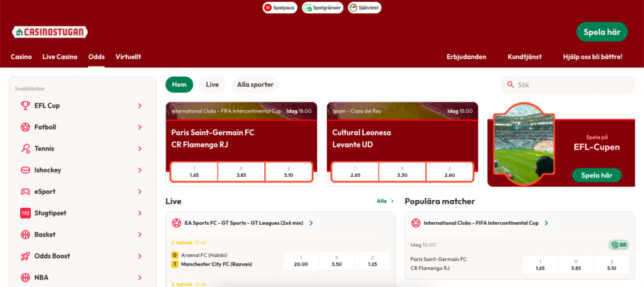644x287 pixels.
Task: Open Erbjudanden link
Action: 466,57
